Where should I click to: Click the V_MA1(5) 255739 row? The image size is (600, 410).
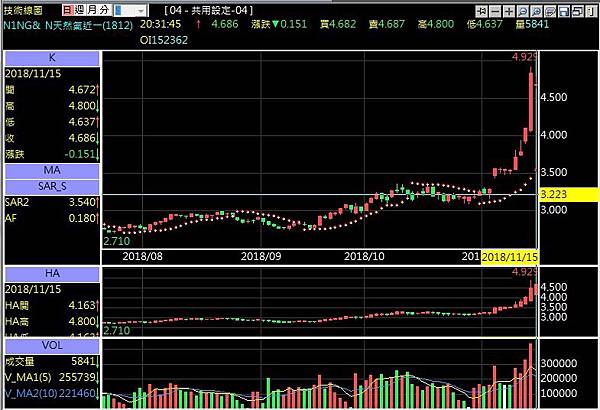click(x=52, y=377)
